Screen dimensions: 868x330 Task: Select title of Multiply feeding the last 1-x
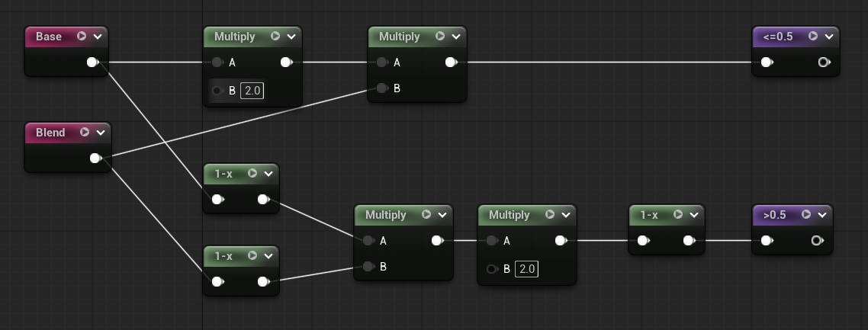pos(510,214)
